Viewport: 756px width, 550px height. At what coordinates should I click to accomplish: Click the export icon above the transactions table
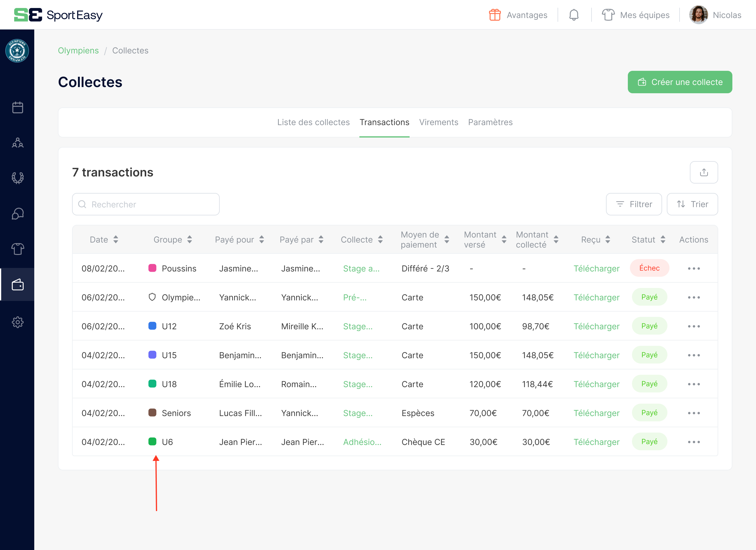(704, 172)
